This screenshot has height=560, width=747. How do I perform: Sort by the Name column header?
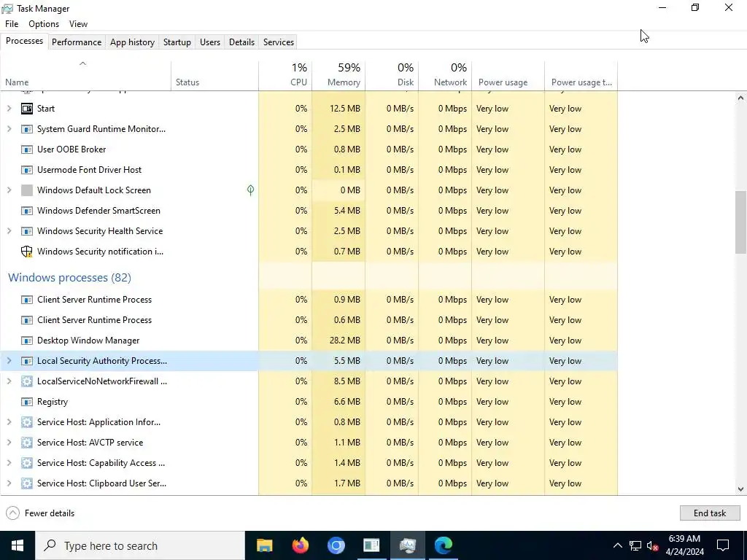(x=86, y=76)
